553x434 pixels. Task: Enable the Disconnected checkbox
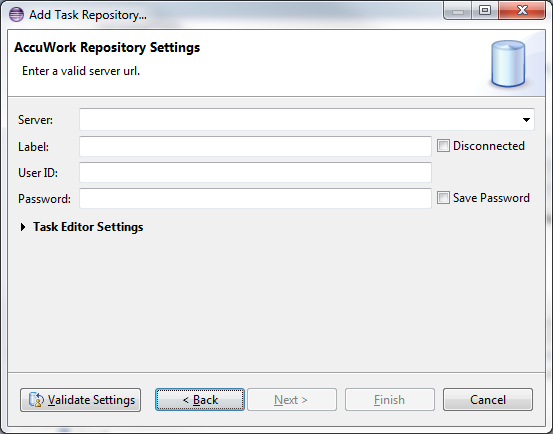pos(443,146)
